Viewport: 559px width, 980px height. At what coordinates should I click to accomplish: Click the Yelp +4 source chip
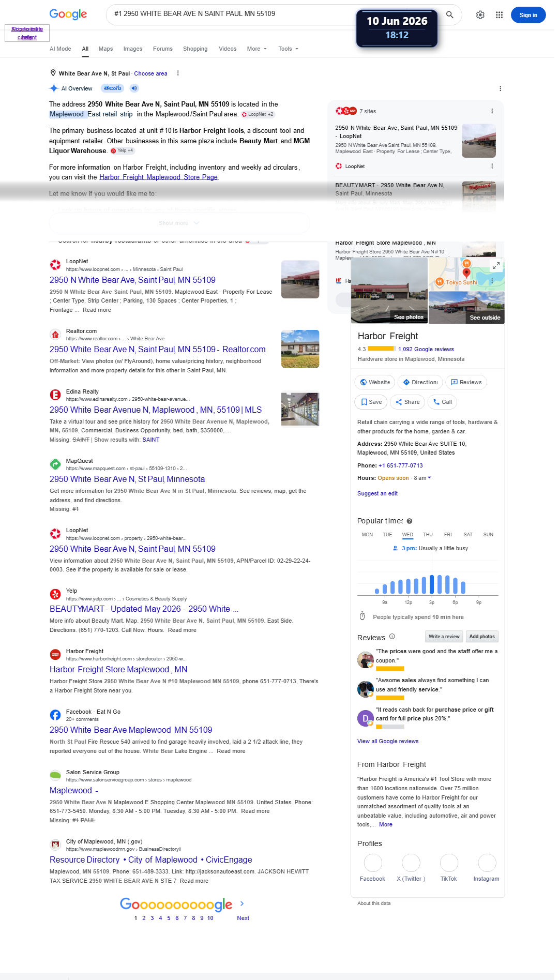click(x=122, y=150)
